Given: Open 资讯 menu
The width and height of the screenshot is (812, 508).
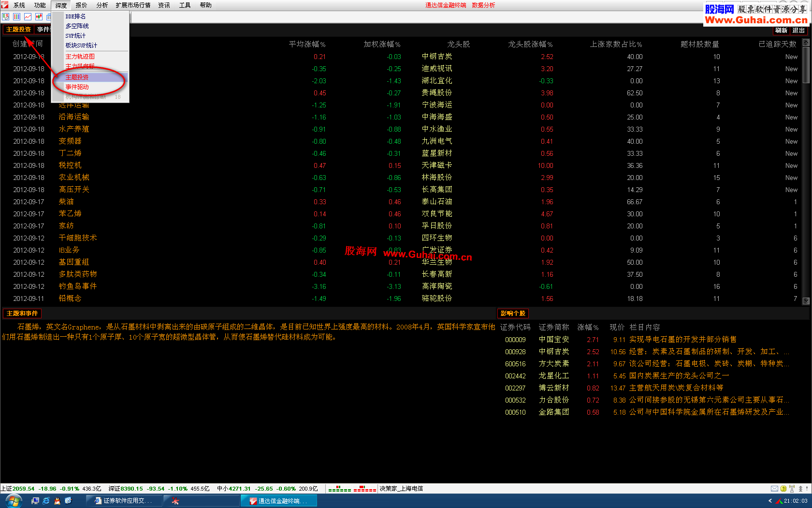Looking at the screenshot, I should (164, 5).
